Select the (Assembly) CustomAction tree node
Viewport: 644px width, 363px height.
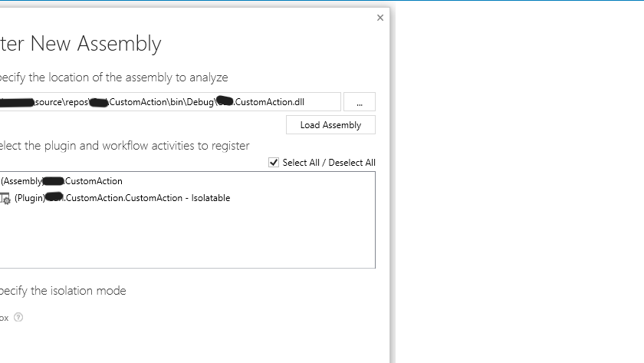[x=61, y=181]
